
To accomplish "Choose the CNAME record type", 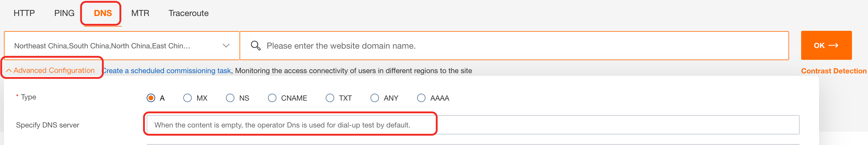I will tap(272, 98).
